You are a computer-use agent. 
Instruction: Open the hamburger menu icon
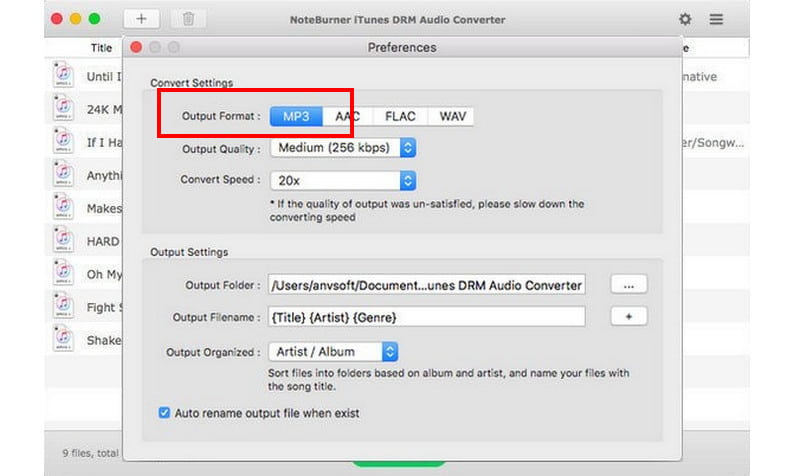[x=716, y=19]
